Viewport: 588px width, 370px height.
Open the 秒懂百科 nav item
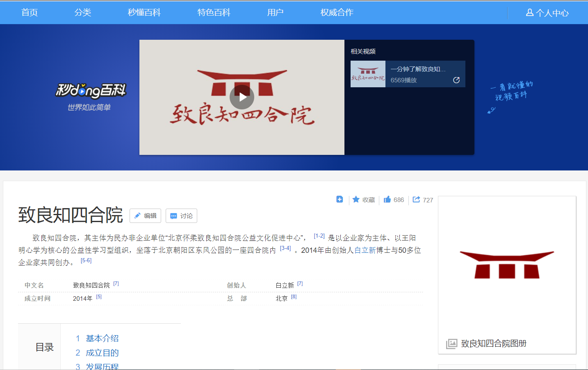click(144, 12)
